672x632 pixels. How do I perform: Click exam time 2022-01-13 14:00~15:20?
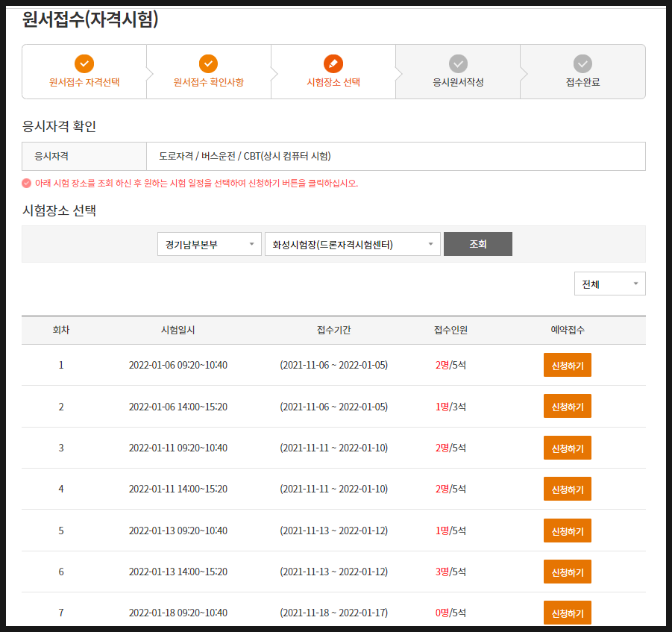[178, 572]
